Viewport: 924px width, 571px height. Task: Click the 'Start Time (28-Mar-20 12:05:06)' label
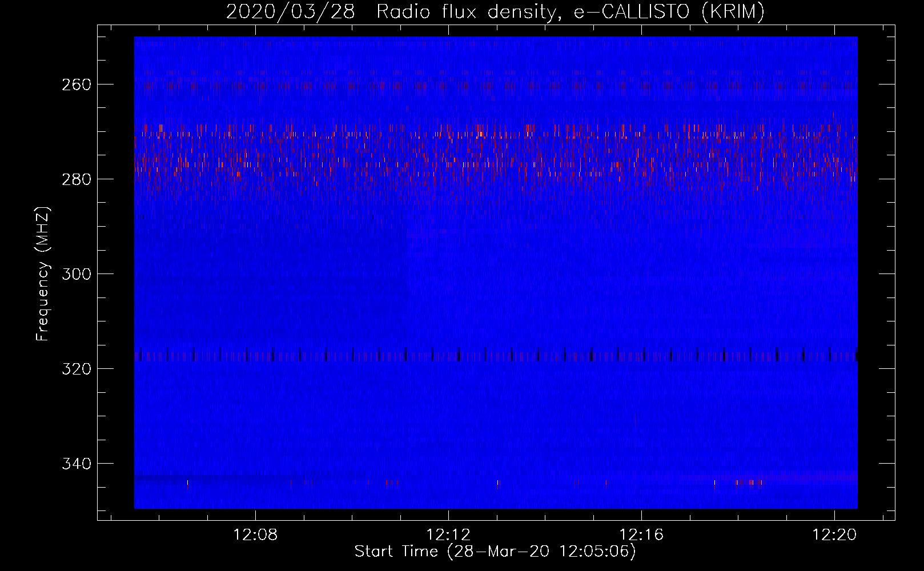pyautogui.click(x=495, y=552)
